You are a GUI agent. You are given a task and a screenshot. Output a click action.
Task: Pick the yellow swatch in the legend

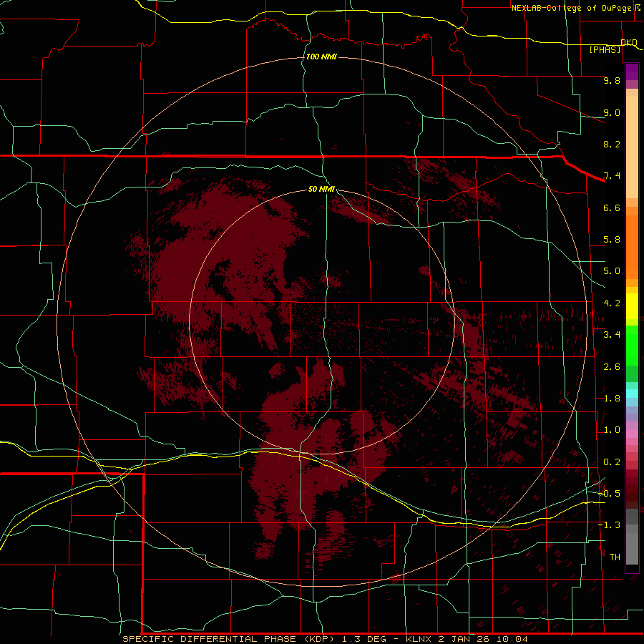tap(632, 306)
